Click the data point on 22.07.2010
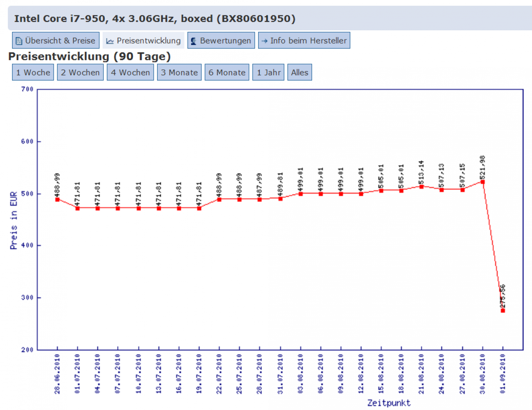 [219, 199]
